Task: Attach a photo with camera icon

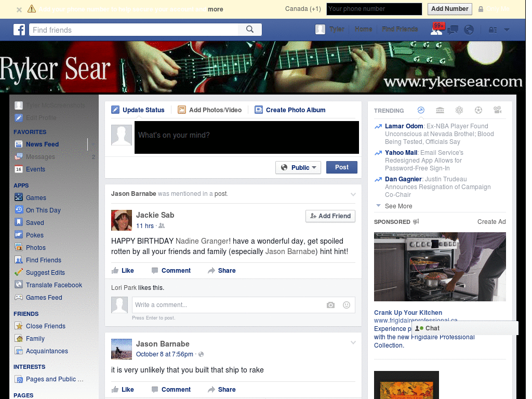Action: tap(330, 305)
